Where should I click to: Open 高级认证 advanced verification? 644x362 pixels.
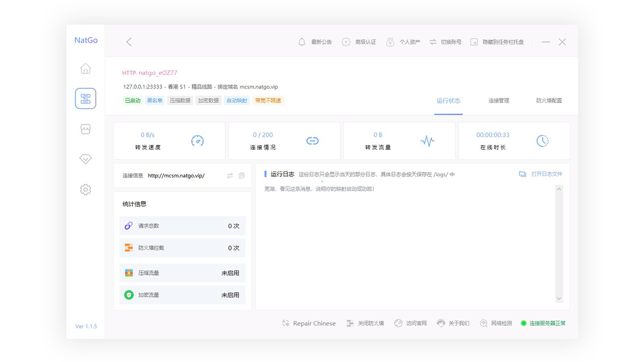tap(359, 42)
